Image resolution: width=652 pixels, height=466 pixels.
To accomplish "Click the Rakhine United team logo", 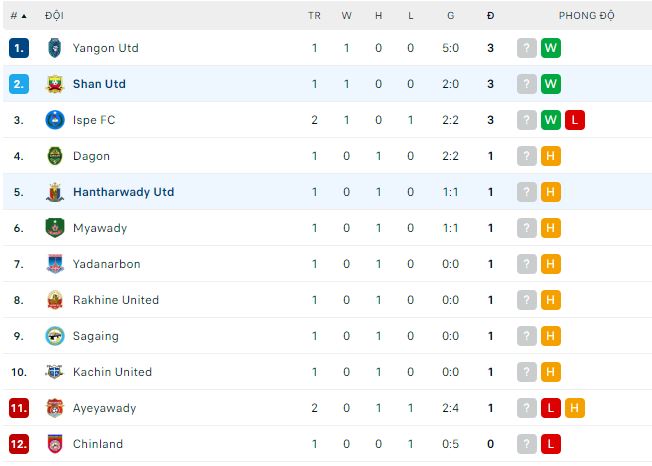I will point(54,300).
